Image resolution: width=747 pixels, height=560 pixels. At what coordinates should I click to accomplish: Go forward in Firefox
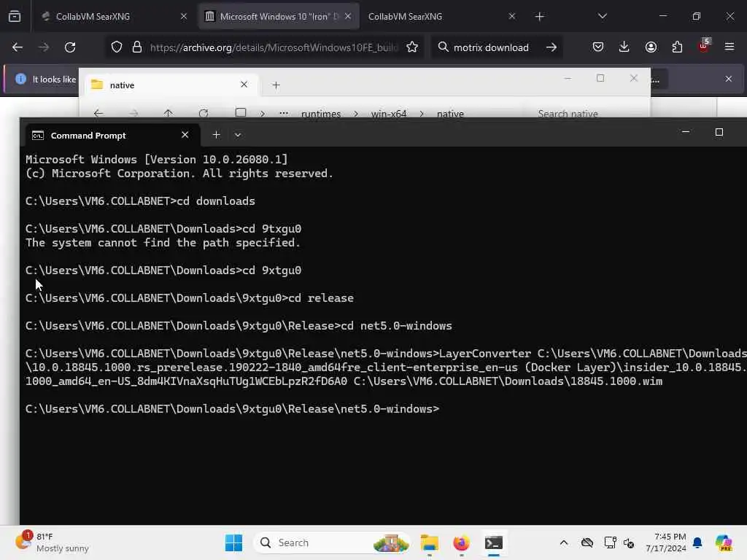(43, 47)
